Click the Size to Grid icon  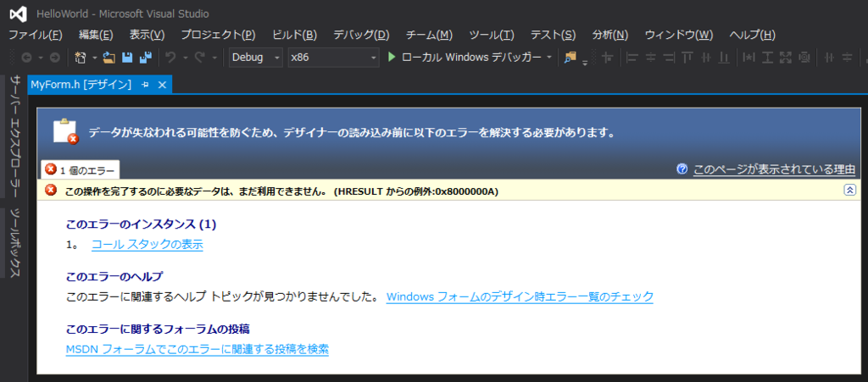[x=804, y=57]
